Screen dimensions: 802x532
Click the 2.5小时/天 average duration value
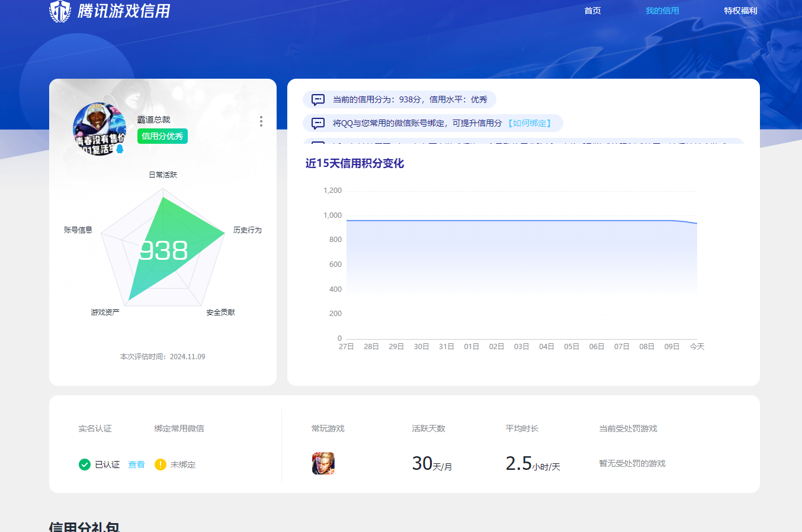pyautogui.click(x=532, y=463)
